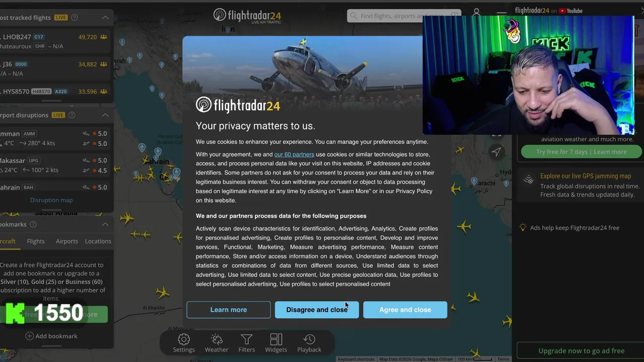The height and width of the screenshot is (362, 644).
Task: Open the user account icon
Action: [x=476, y=13]
